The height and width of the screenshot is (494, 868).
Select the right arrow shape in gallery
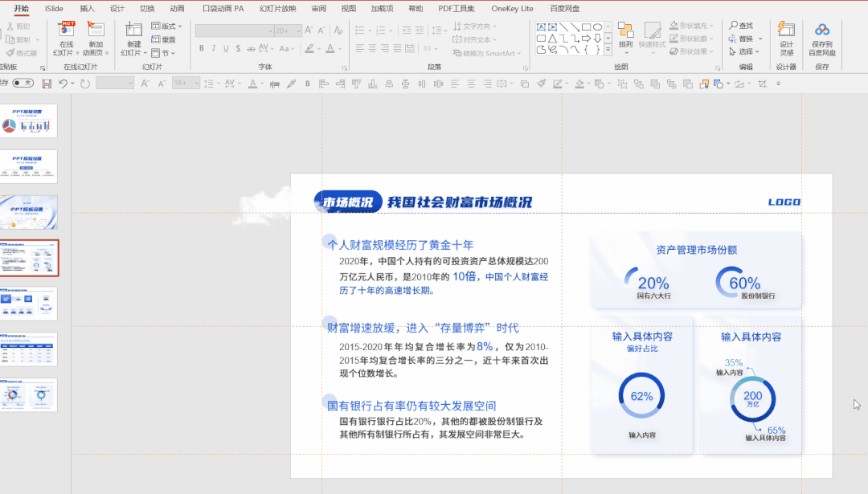pyautogui.click(x=586, y=39)
